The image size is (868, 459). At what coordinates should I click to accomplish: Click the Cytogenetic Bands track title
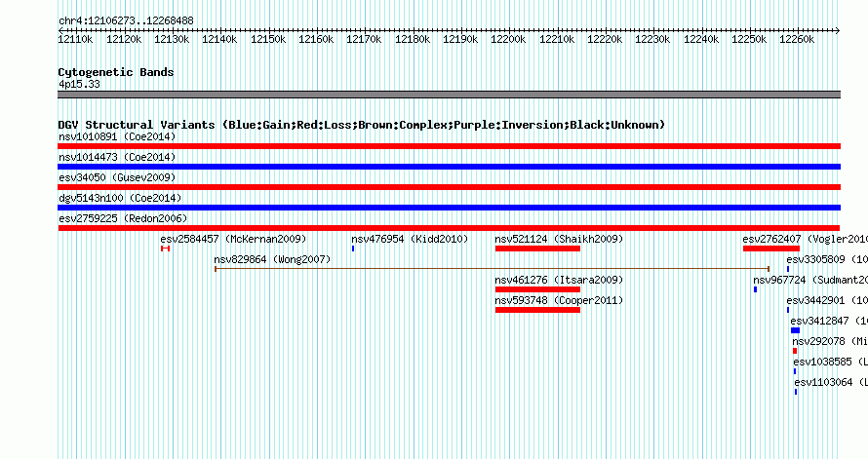pyautogui.click(x=116, y=72)
